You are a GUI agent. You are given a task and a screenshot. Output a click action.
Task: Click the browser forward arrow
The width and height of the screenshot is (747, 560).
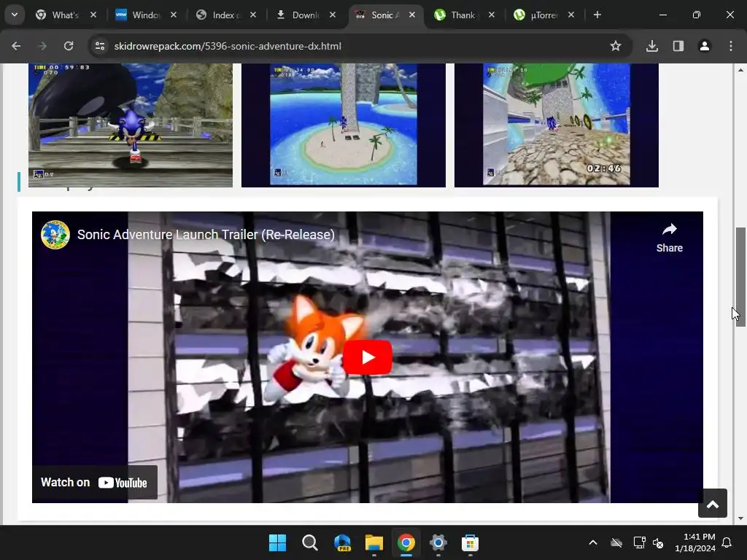click(42, 46)
